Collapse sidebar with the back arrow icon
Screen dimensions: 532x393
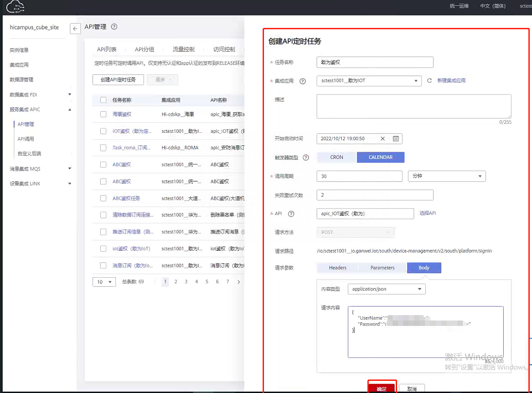tap(75, 28)
